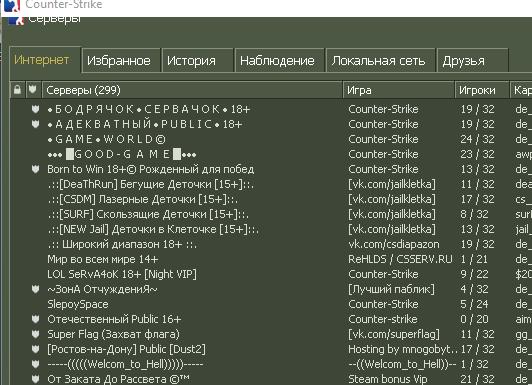Select the -----(((((Welcom_to_Hell)))))----- server name

(x=125, y=364)
